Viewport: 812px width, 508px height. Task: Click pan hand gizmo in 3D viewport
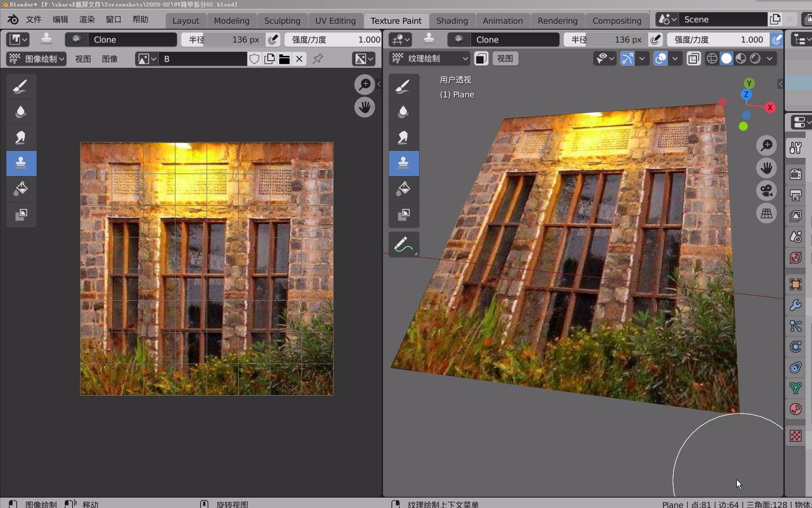click(767, 168)
